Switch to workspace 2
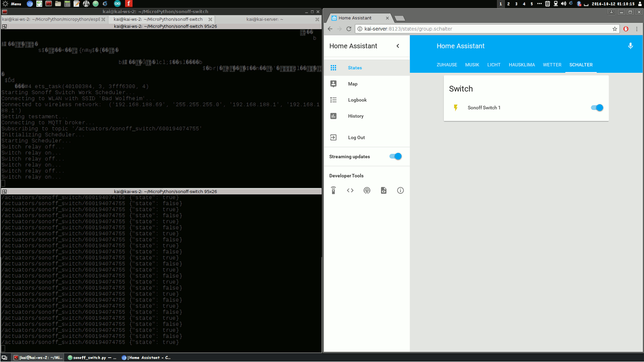The width and height of the screenshot is (644, 362). 508,4
